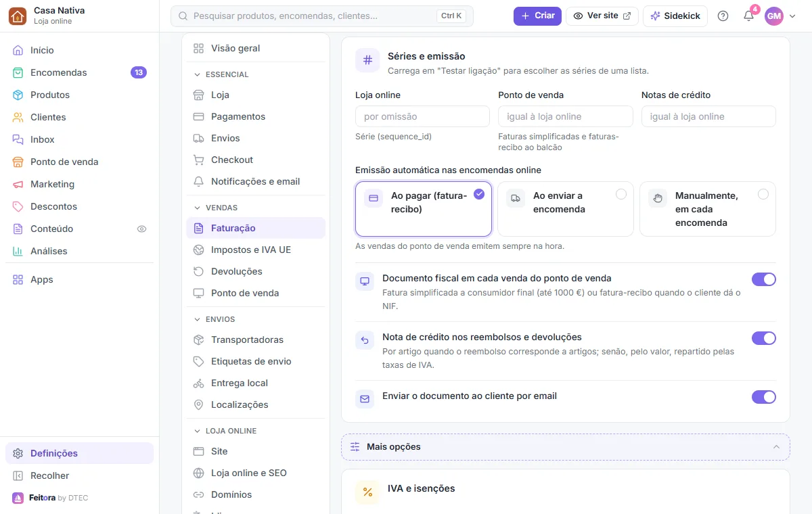Open Loja online e SEO settings
Image resolution: width=812 pixels, height=514 pixels.
click(x=256, y=473)
